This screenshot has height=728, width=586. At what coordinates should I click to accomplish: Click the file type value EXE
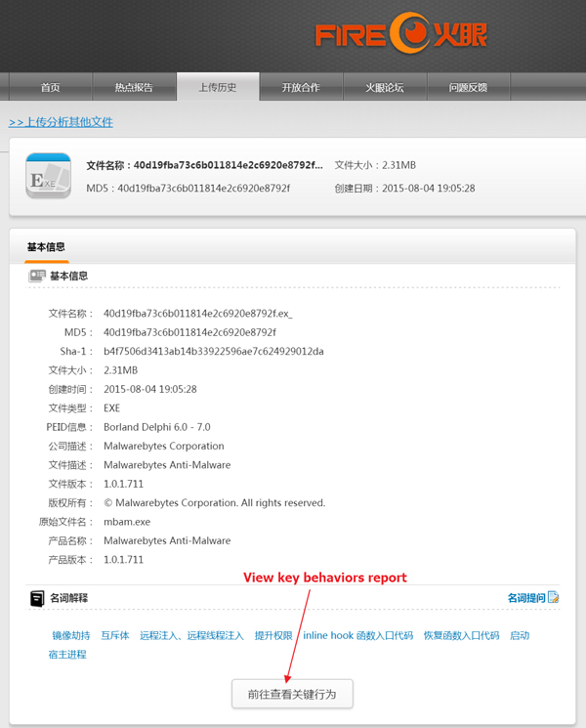point(111,408)
